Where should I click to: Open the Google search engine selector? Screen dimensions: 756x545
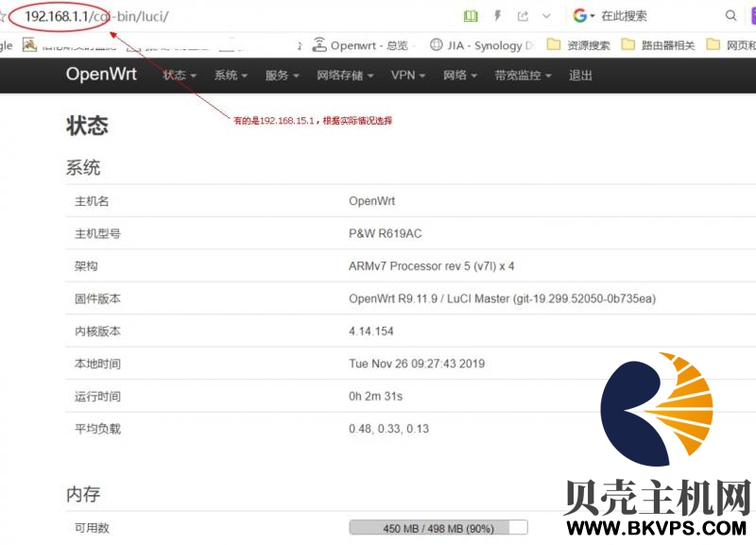click(x=583, y=16)
